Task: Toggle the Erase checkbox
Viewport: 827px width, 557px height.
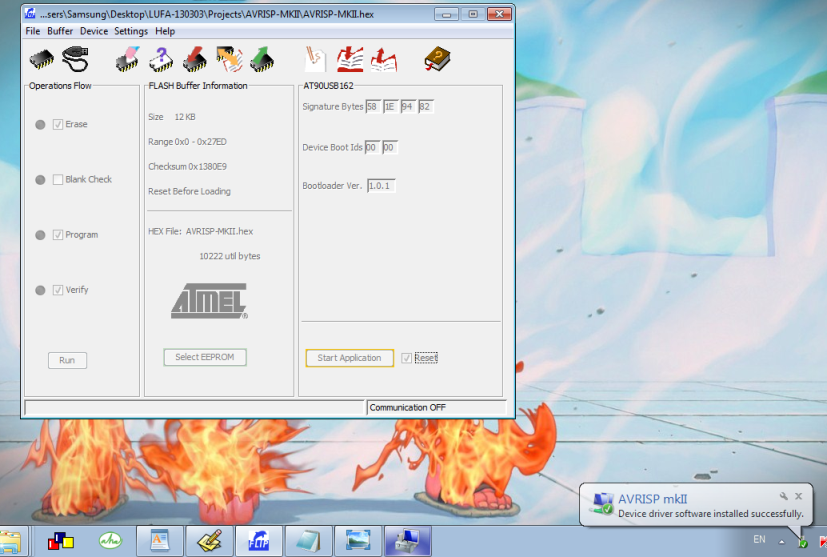Action: 58,124
